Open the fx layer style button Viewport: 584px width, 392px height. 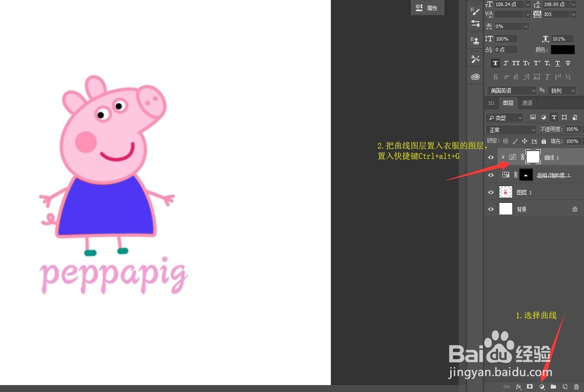coord(519,387)
